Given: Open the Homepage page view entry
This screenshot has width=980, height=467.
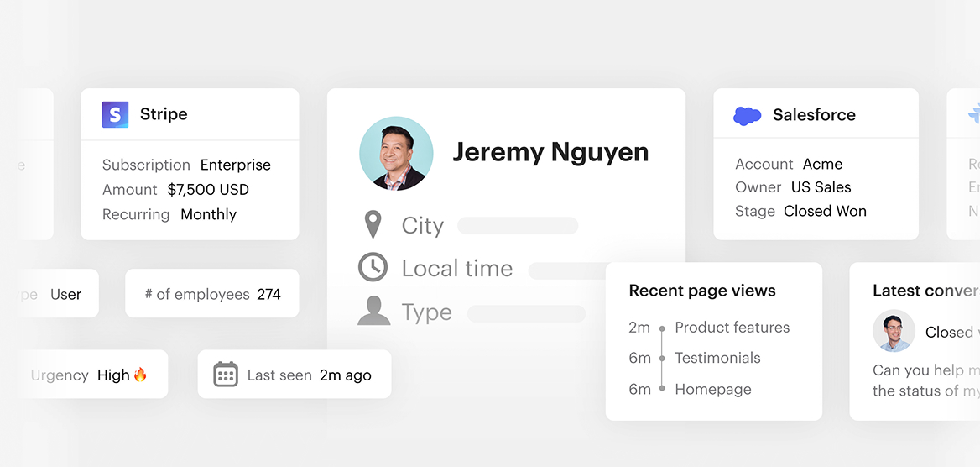Looking at the screenshot, I should [x=712, y=389].
